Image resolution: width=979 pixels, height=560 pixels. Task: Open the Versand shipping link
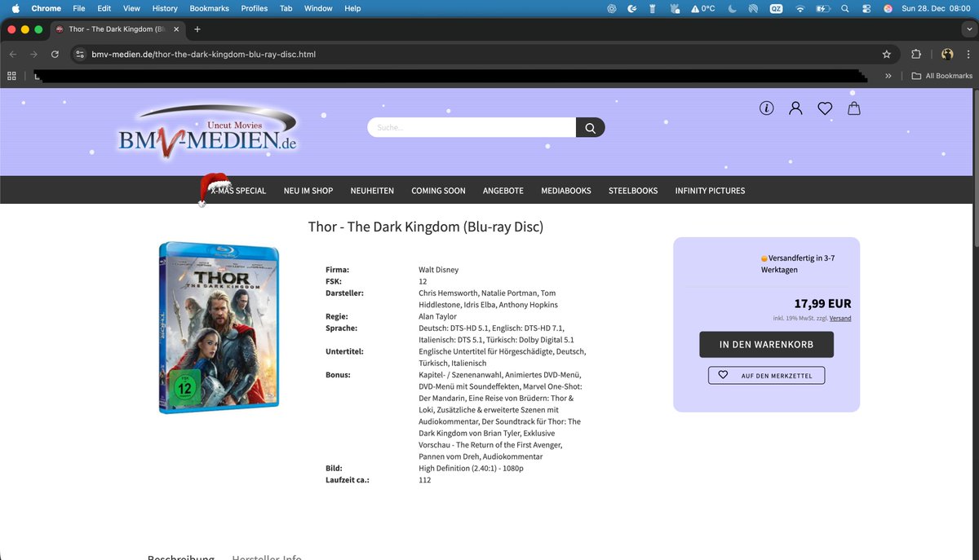point(840,318)
